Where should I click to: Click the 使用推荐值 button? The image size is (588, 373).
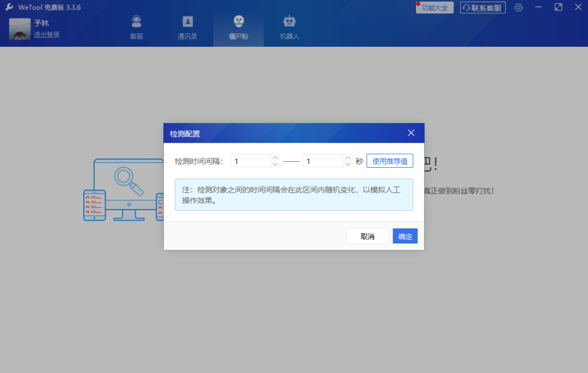[x=390, y=161]
